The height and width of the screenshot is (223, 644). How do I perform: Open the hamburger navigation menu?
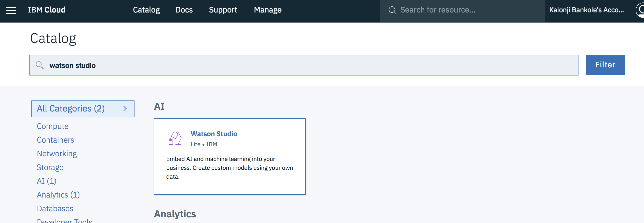click(11, 10)
